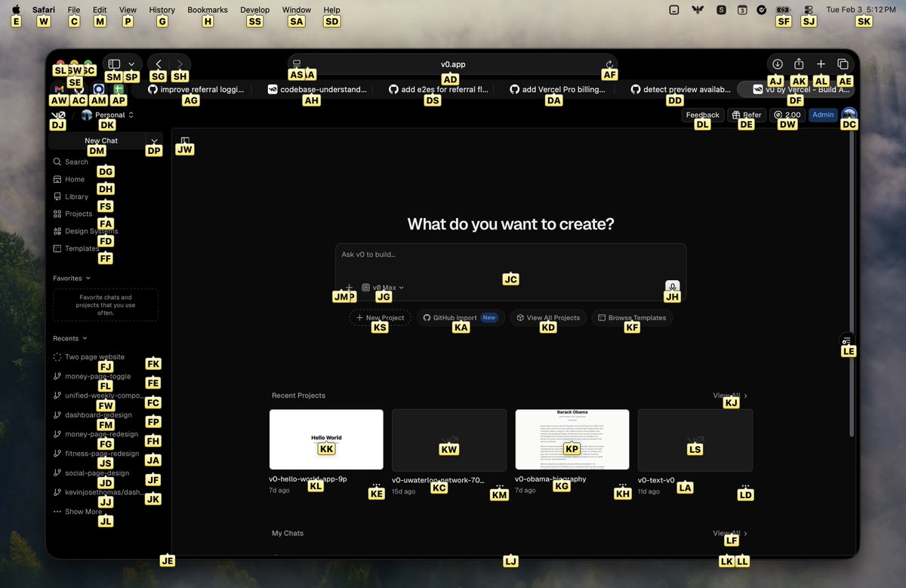Switch to detect preview availability tab
906x588 pixels.
[679, 89]
